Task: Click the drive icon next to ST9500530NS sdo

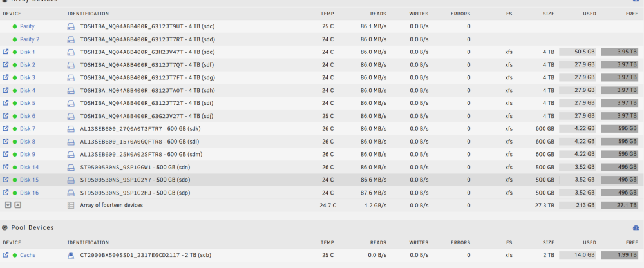Action: (x=71, y=180)
